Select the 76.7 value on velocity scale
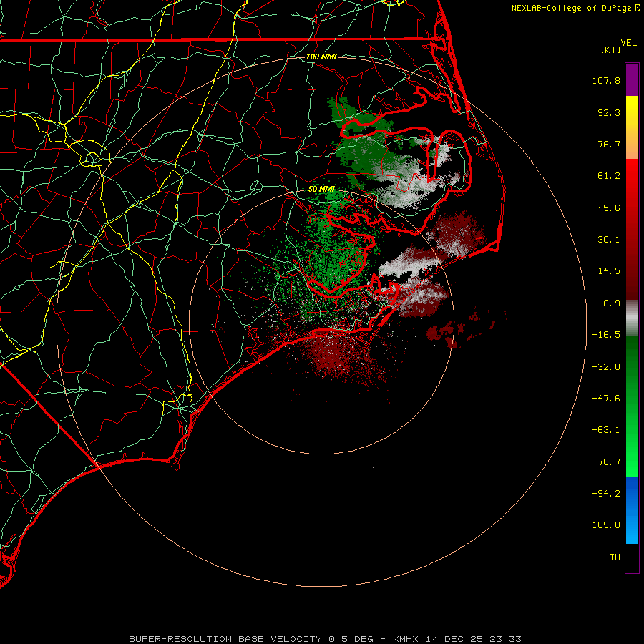The width and height of the screenshot is (644, 644). tap(609, 144)
